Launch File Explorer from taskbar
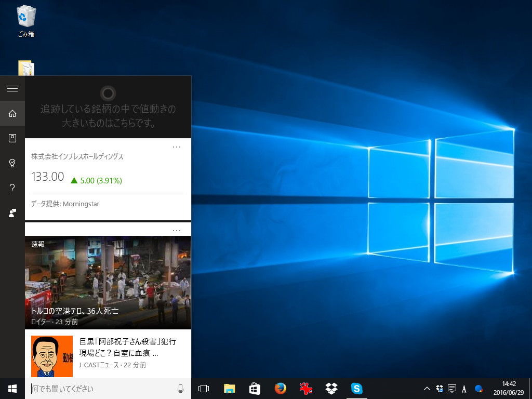 pyautogui.click(x=229, y=389)
